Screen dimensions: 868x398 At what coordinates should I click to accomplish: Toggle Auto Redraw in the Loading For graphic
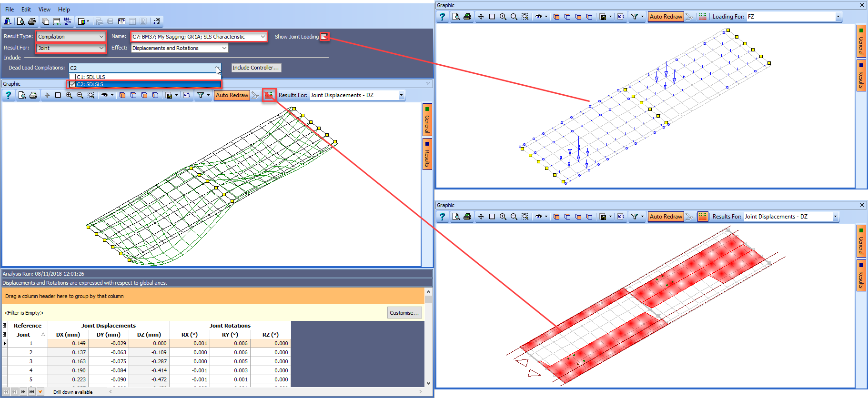666,17
